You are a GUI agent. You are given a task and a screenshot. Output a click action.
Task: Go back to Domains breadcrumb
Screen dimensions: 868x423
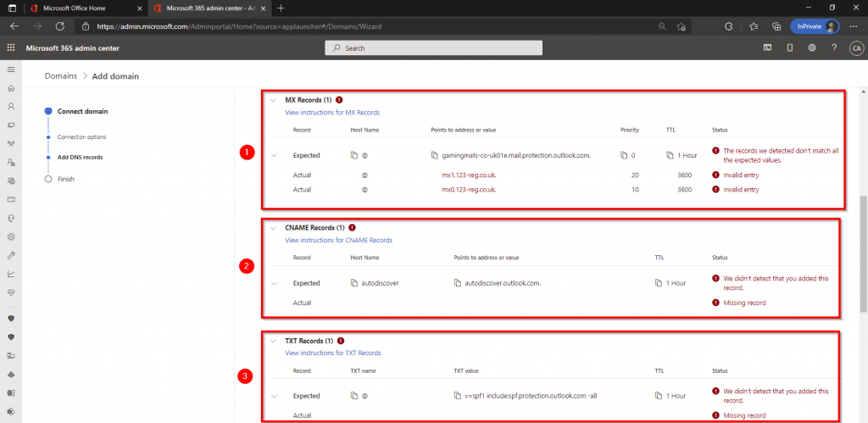[61, 75]
